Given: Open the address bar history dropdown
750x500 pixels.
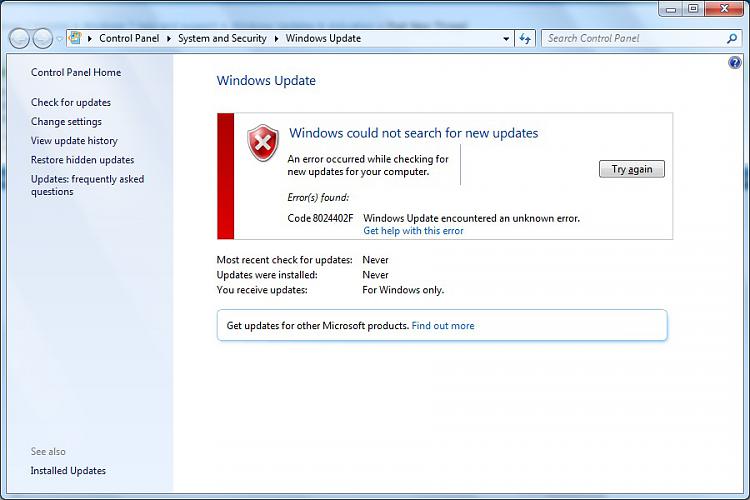Looking at the screenshot, I should click(506, 39).
